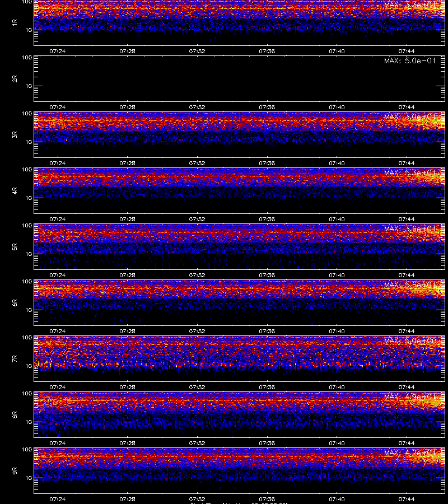
Task: Click the 10 y-axis label of panel 6R
Action: (29, 310)
